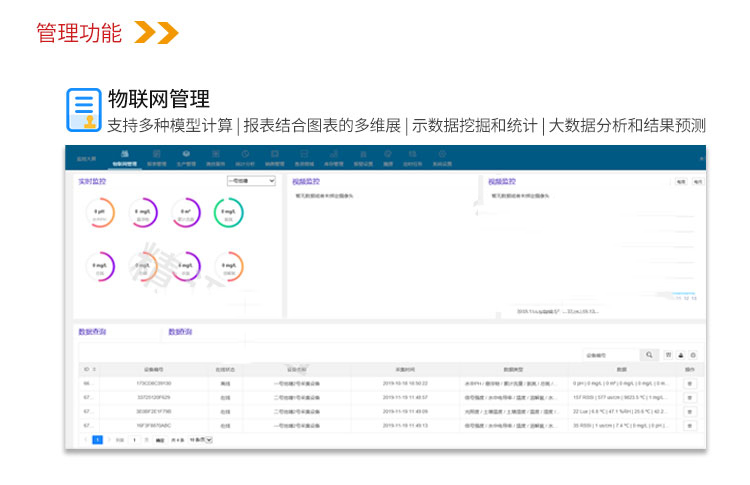Click the action button in row 3038F2E1F798

click(690, 411)
